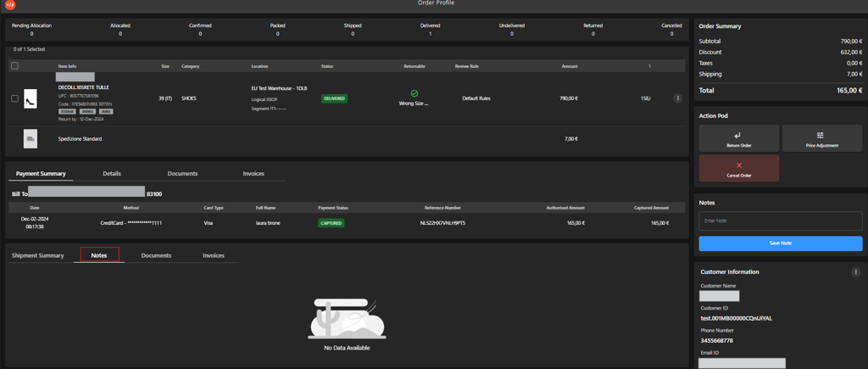Click the Return by 12-Dec-2024 text
Image resolution: width=868 pixels, height=369 pixels.
point(81,119)
